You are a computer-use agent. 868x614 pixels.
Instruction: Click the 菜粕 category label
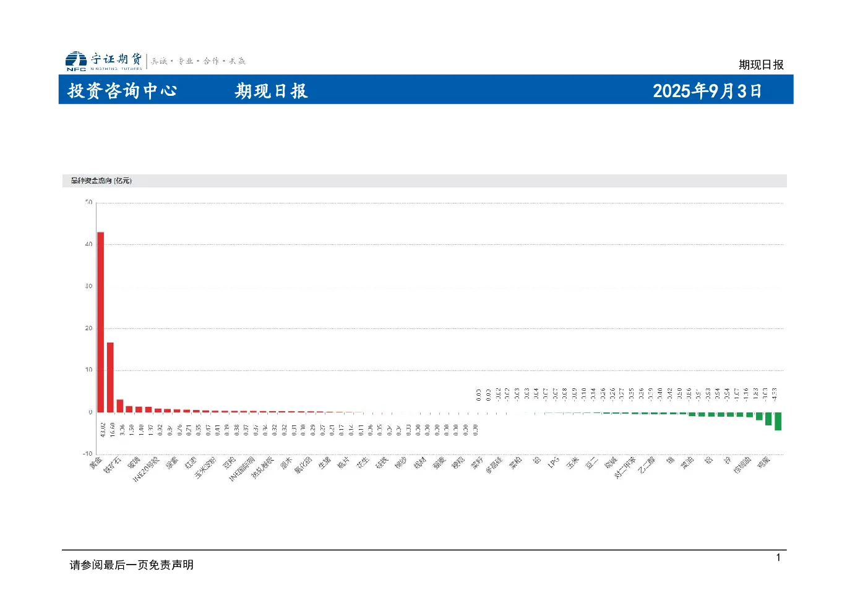[516, 463]
